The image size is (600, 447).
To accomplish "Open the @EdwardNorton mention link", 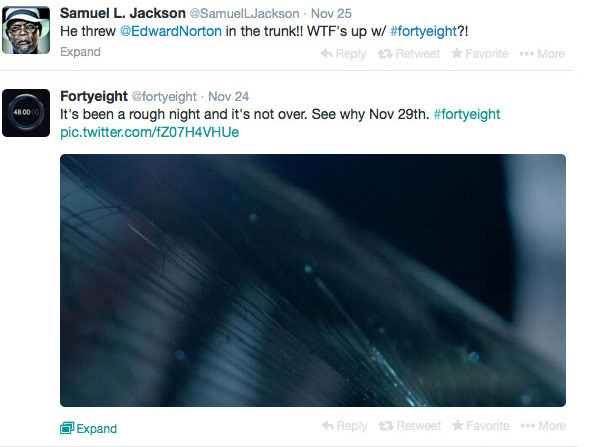I will (x=171, y=31).
